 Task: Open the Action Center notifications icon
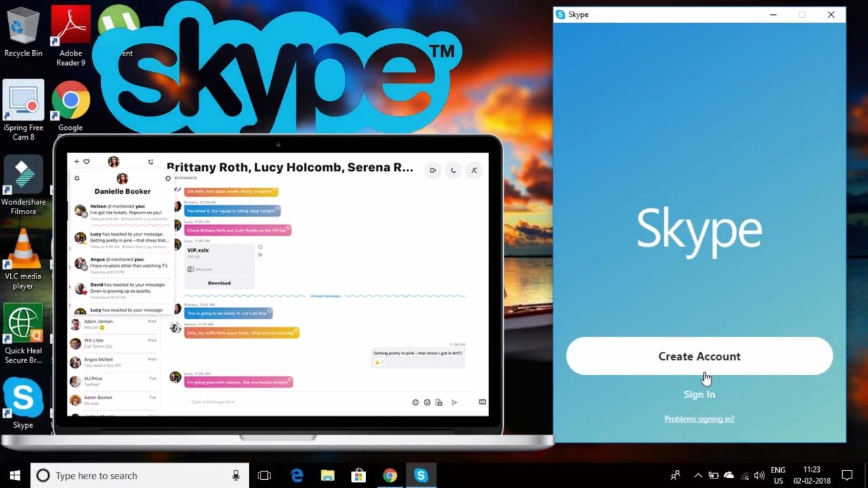point(847,475)
